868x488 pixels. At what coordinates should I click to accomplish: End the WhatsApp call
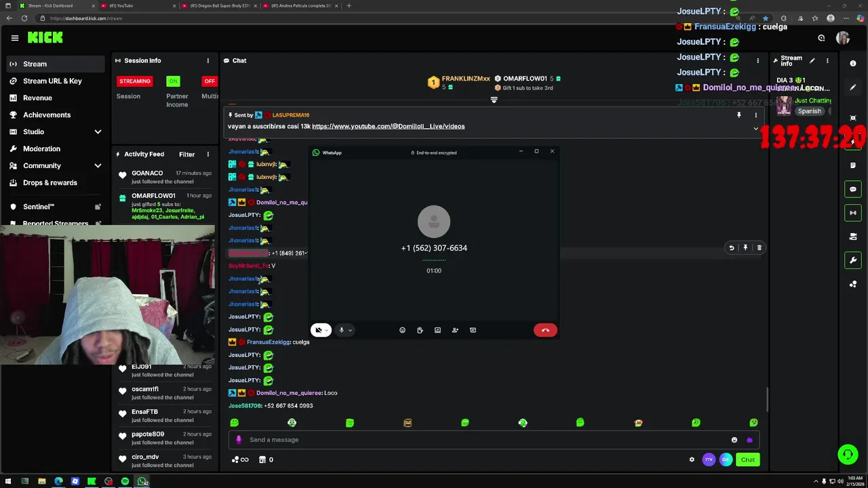(545, 330)
